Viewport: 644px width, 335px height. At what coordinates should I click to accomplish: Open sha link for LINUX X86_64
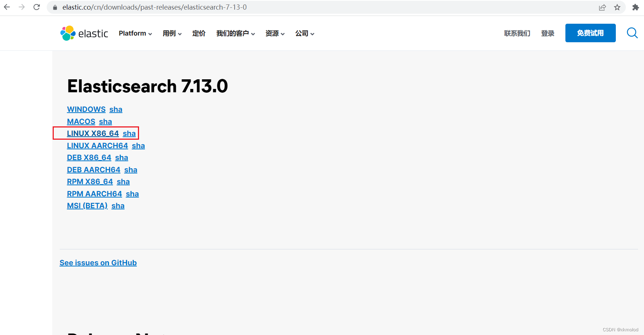coord(129,133)
